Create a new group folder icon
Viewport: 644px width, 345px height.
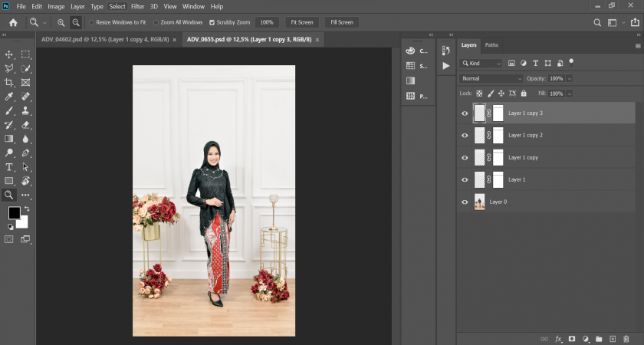[599, 338]
